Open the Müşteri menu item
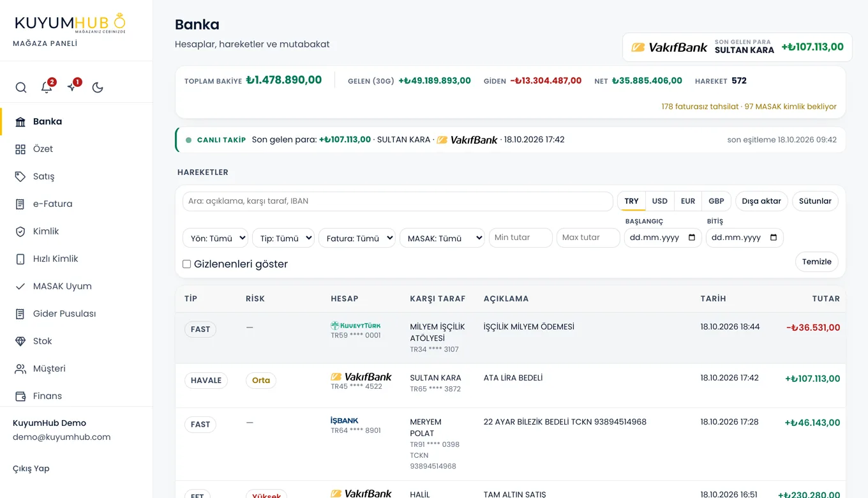Viewport: 868px width, 498px height. 76,368
